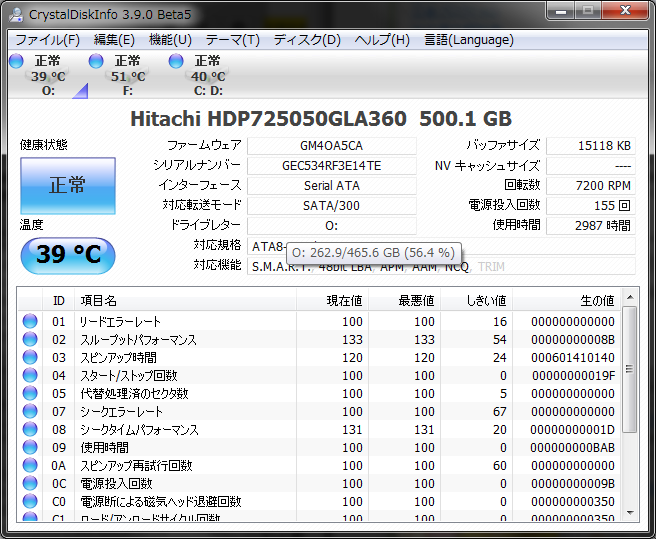Click the supported features field with S.M.A.R.T.
656x539 pixels.
(441, 266)
